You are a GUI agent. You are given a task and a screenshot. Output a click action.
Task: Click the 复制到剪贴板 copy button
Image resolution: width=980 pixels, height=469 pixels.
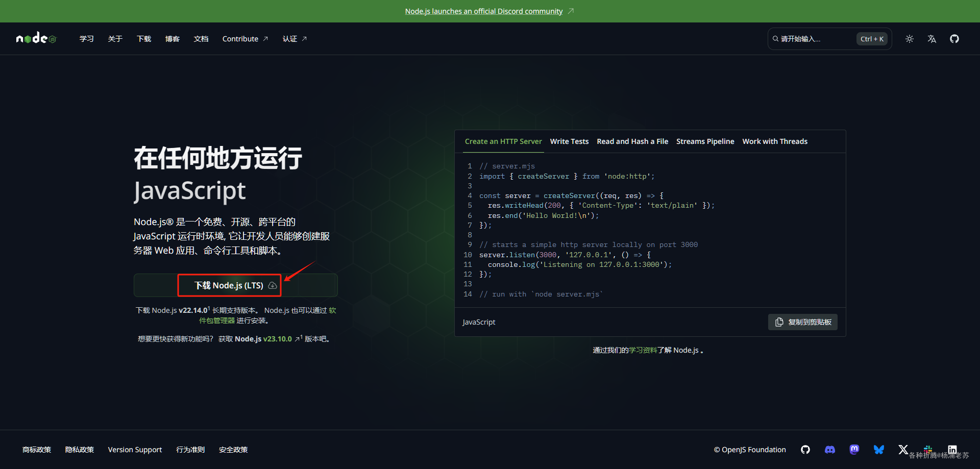(x=803, y=322)
